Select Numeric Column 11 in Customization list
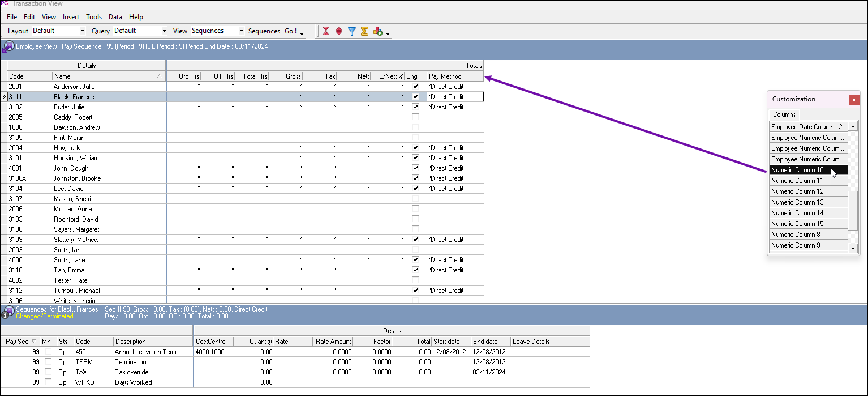Viewport: 868px width, 396px height. [x=809, y=181]
